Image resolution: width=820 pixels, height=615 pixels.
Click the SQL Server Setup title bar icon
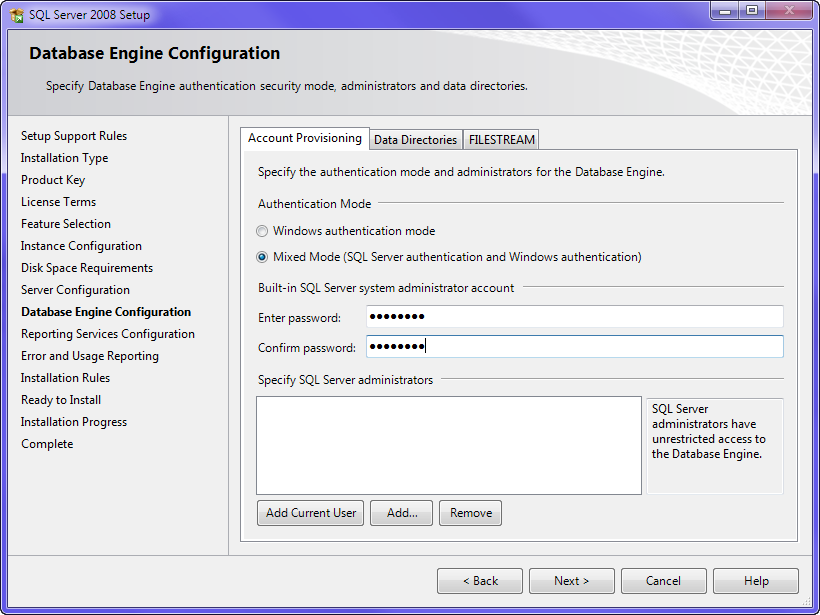coord(17,15)
